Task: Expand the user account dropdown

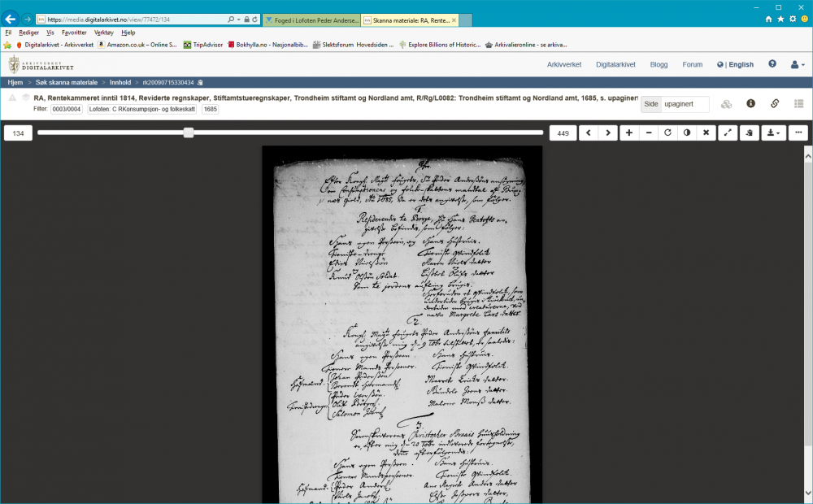Action: tap(798, 64)
